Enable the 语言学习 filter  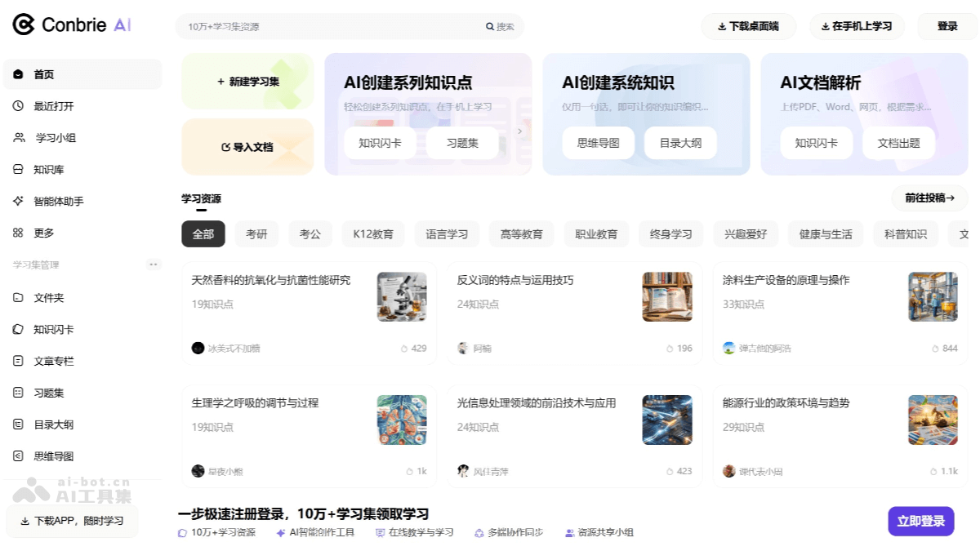coord(446,233)
